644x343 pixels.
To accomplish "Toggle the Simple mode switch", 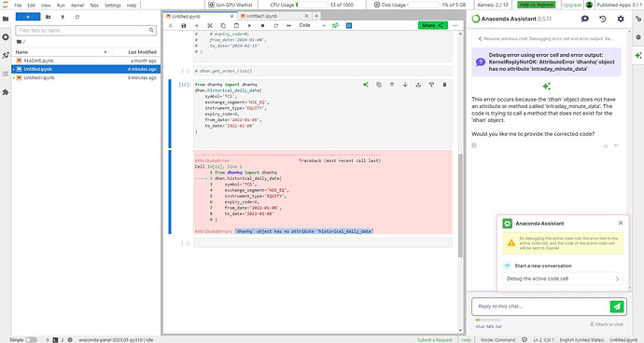I will point(31,339).
